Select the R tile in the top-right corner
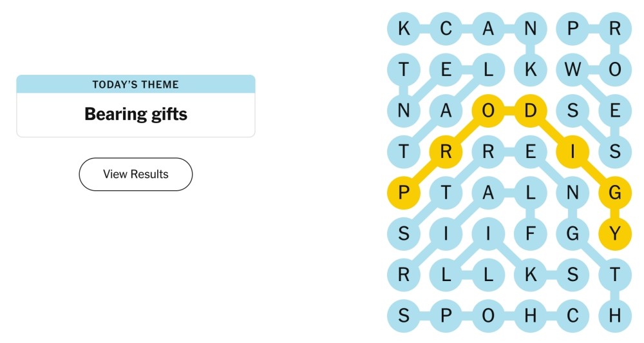 pyautogui.click(x=615, y=28)
